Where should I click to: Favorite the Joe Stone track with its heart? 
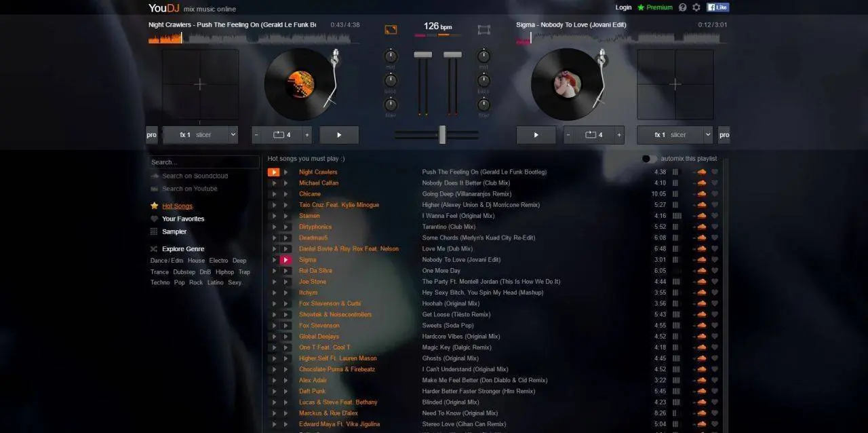coord(715,282)
